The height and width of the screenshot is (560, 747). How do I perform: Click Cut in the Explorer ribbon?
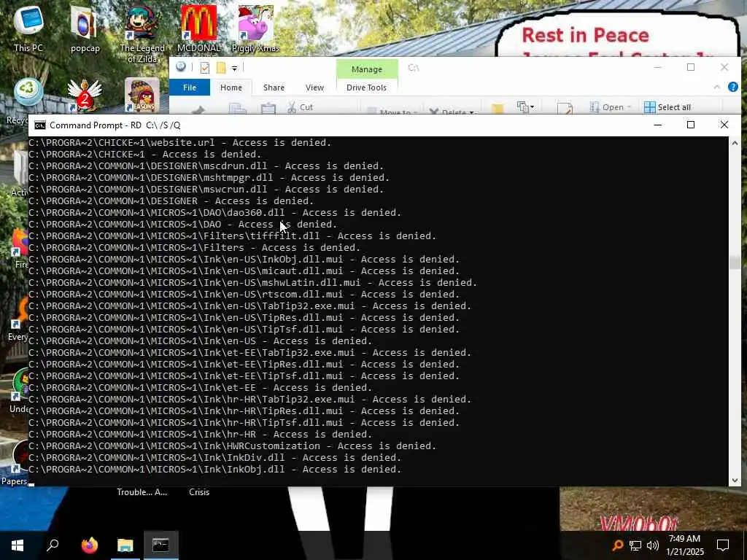tap(300, 107)
